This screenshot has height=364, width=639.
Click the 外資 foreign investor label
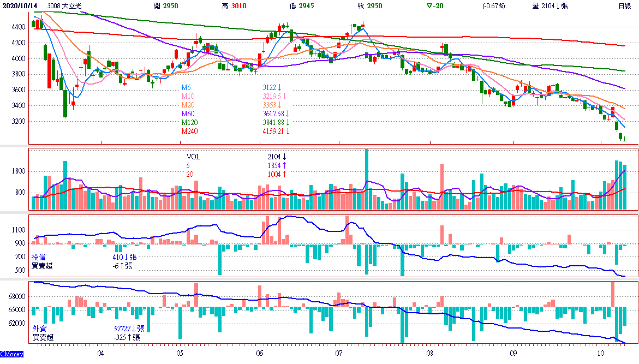click(39, 329)
